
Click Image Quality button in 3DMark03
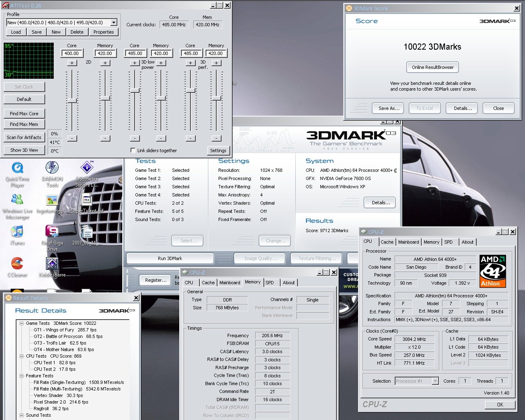[x=260, y=258]
